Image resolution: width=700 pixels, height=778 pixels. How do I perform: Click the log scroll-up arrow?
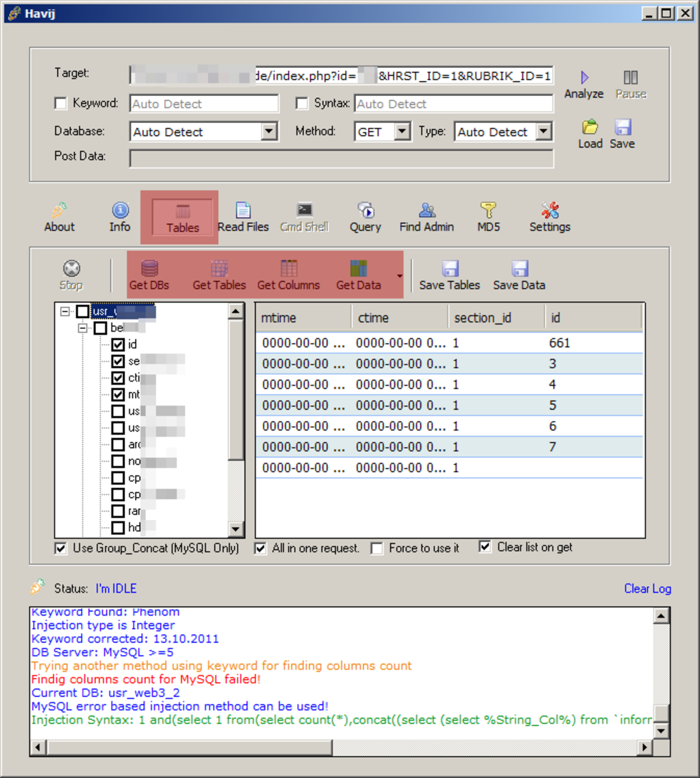662,616
